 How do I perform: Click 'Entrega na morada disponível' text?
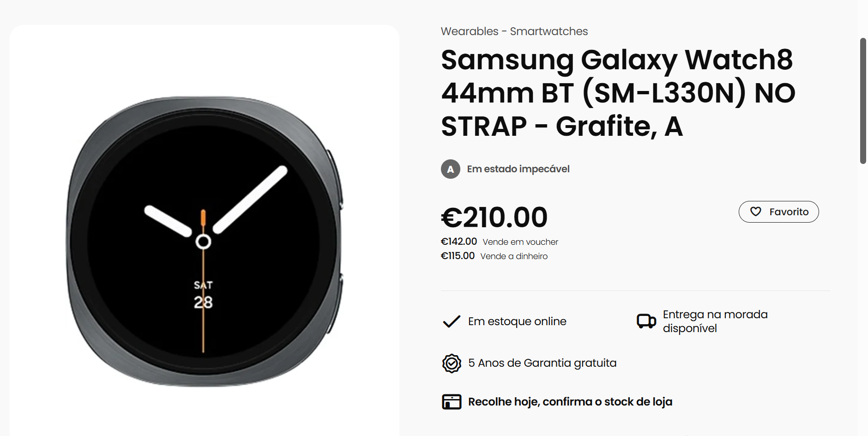pos(715,321)
